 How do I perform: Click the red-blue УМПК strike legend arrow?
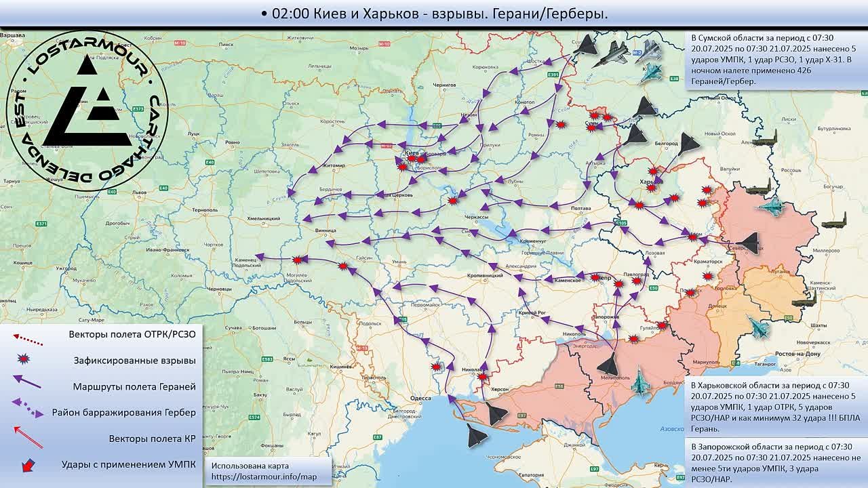tap(28, 466)
